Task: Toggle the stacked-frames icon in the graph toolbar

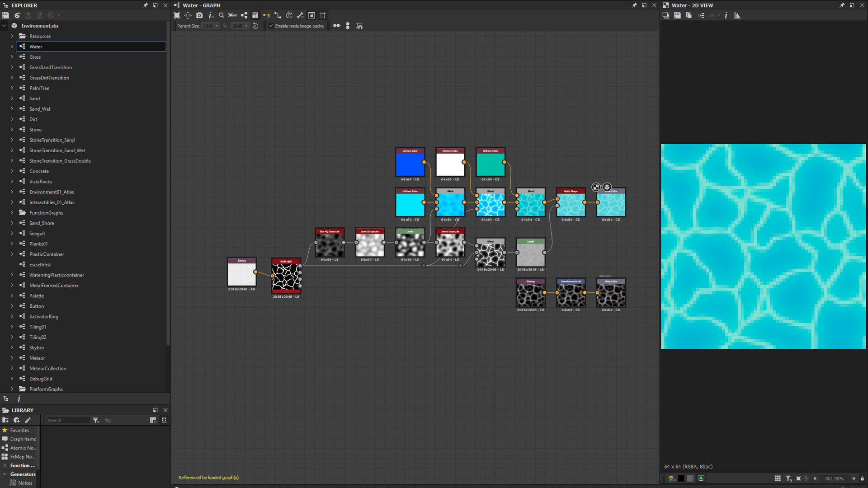Action: 255,15
